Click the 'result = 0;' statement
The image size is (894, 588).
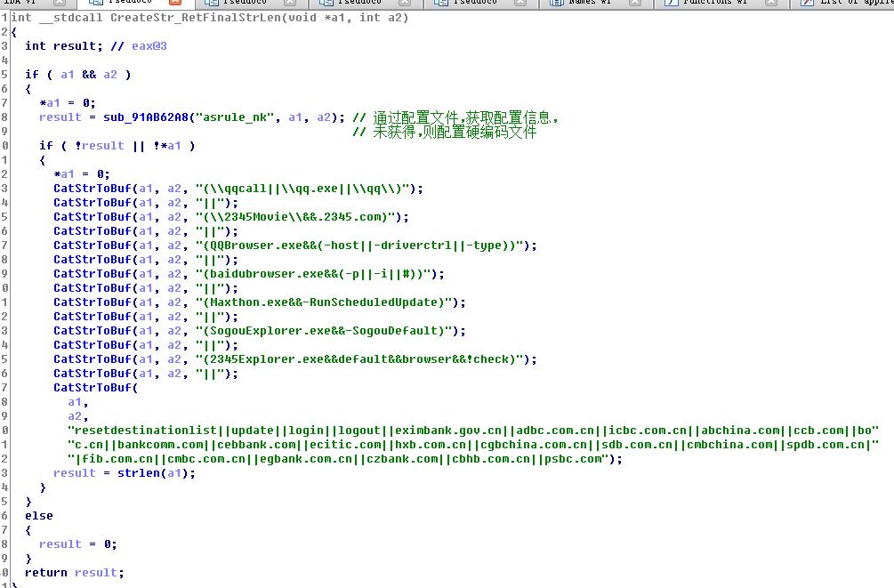coord(78,544)
